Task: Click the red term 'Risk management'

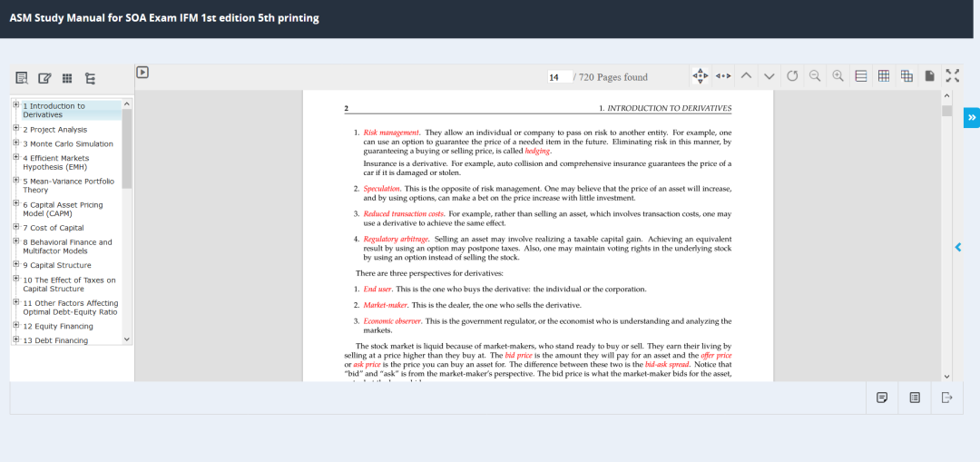Action: click(x=391, y=133)
